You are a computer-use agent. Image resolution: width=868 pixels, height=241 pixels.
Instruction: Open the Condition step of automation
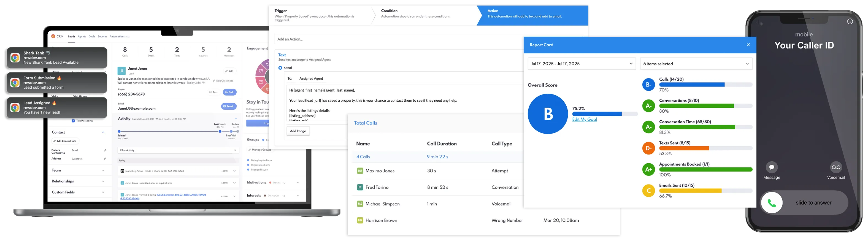click(x=415, y=13)
